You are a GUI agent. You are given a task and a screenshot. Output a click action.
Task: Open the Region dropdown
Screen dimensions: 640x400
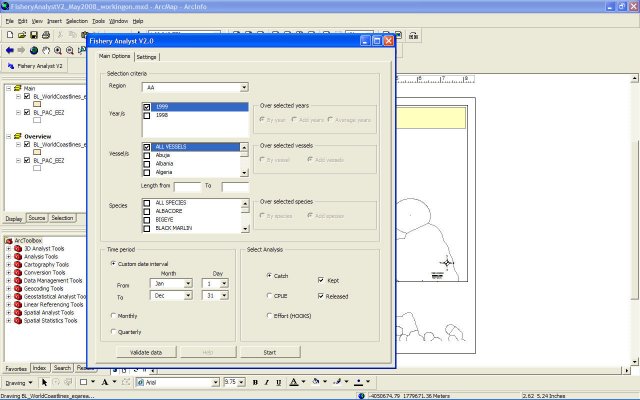click(244, 87)
